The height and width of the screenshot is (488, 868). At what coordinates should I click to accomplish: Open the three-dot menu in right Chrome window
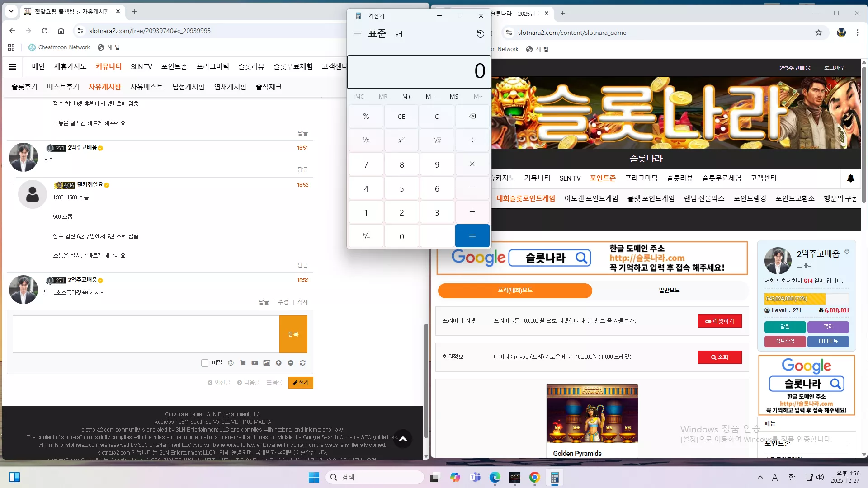click(x=858, y=33)
